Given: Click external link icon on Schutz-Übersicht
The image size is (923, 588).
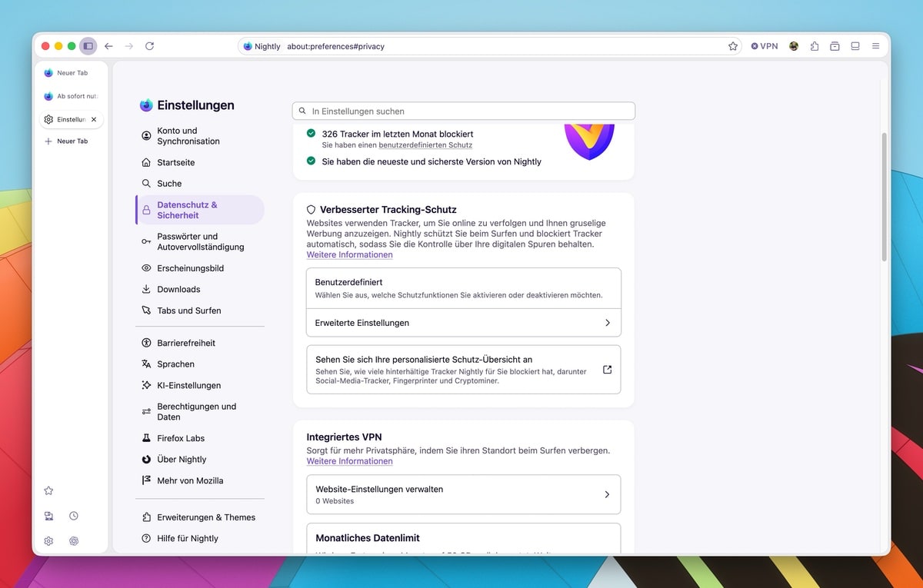Looking at the screenshot, I should pyautogui.click(x=607, y=370).
